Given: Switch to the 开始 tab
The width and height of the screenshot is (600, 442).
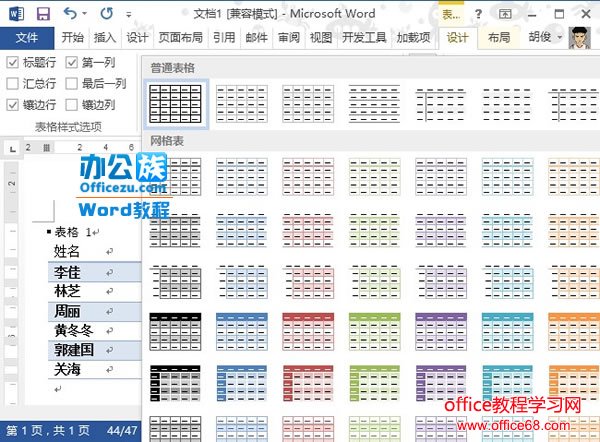Looking at the screenshot, I should (x=72, y=38).
